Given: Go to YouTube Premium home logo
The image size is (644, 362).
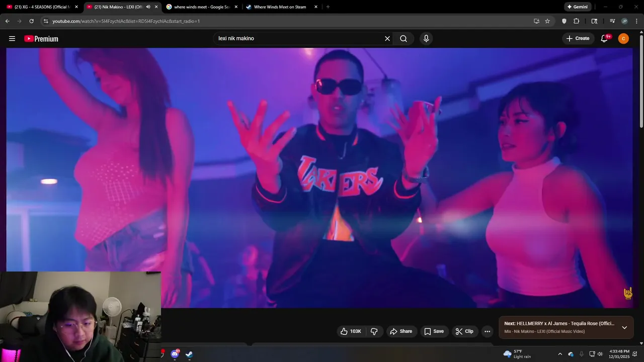Looking at the screenshot, I should click(41, 39).
